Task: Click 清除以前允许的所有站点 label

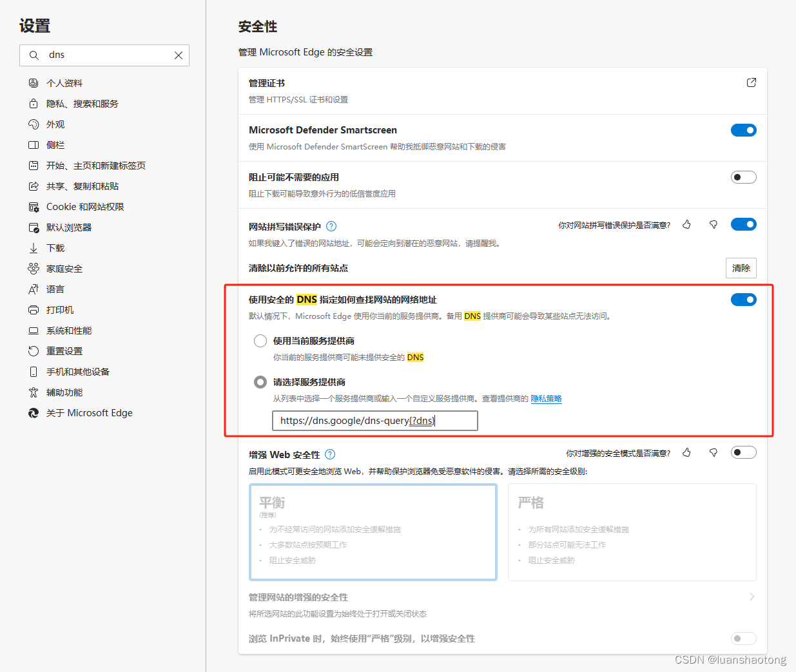Action: click(x=298, y=268)
